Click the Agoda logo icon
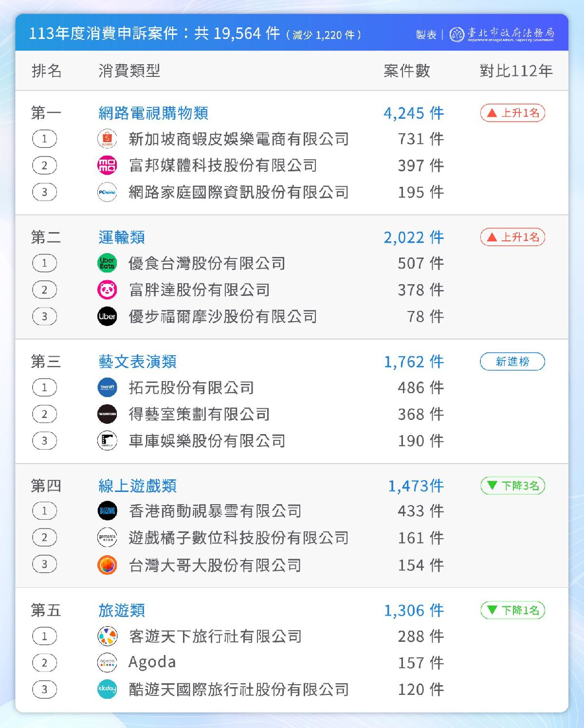584x728 pixels. [x=107, y=662]
